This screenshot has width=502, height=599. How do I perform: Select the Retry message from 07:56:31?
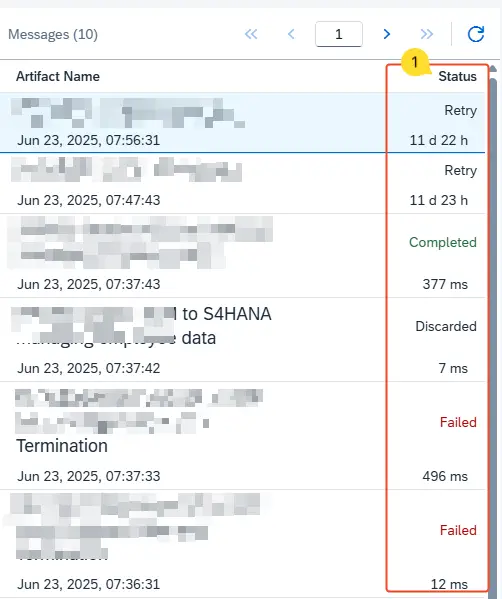pyautogui.click(x=243, y=122)
